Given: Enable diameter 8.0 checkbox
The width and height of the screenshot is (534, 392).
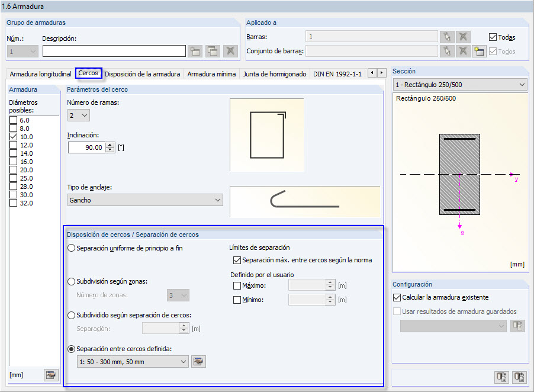Looking at the screenshot, I should (13, 128).
